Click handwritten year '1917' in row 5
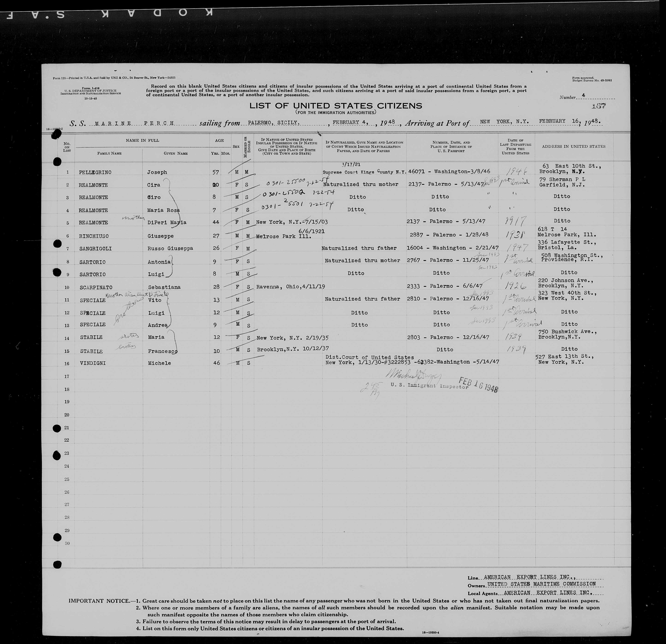 tap(516, 221)
